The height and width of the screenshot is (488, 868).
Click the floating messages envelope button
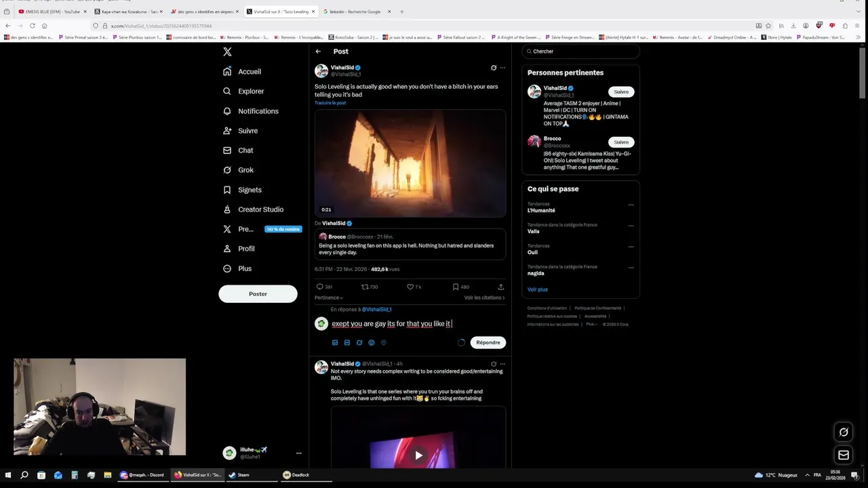pyautogui.click(x=844, y=455)
